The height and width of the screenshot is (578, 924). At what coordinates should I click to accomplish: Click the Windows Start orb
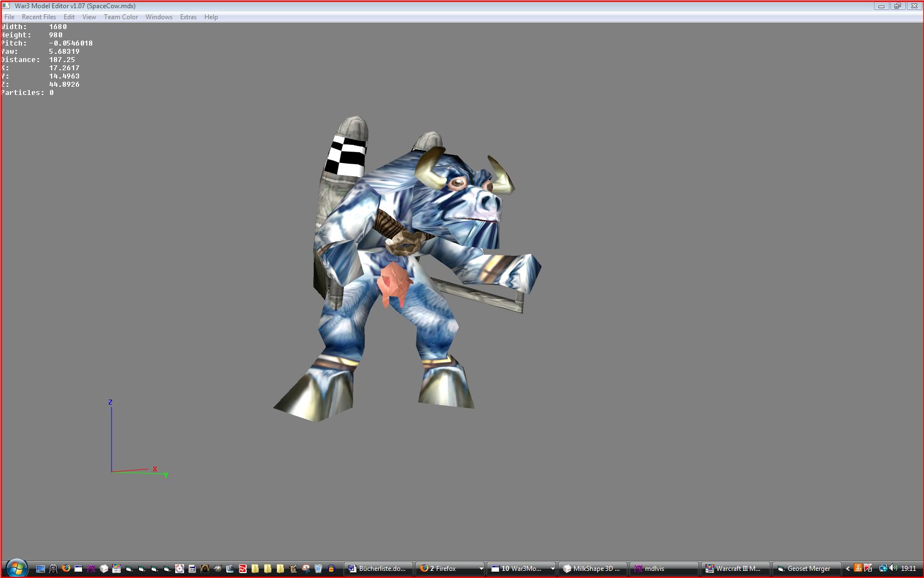[x=16, y=568]
